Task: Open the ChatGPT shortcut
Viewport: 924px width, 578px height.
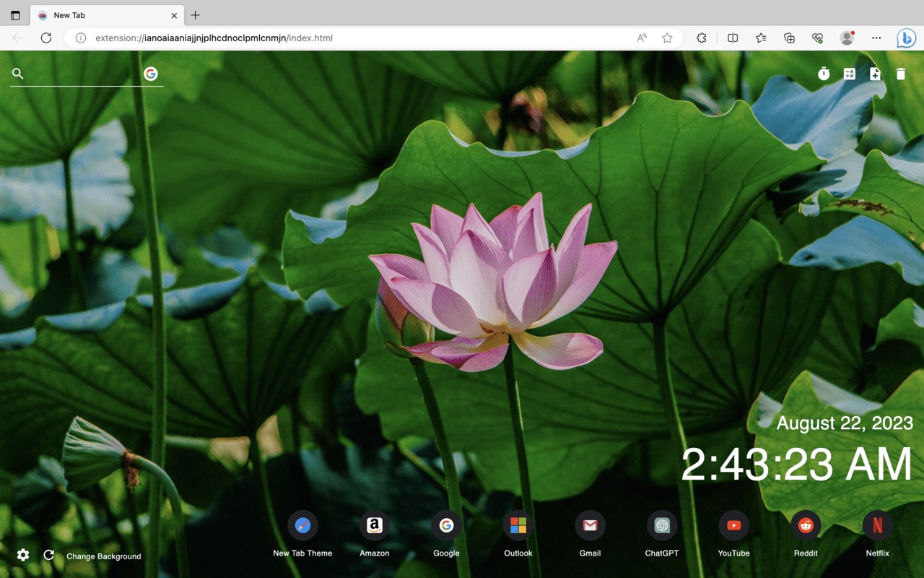Action: point(662,535)
